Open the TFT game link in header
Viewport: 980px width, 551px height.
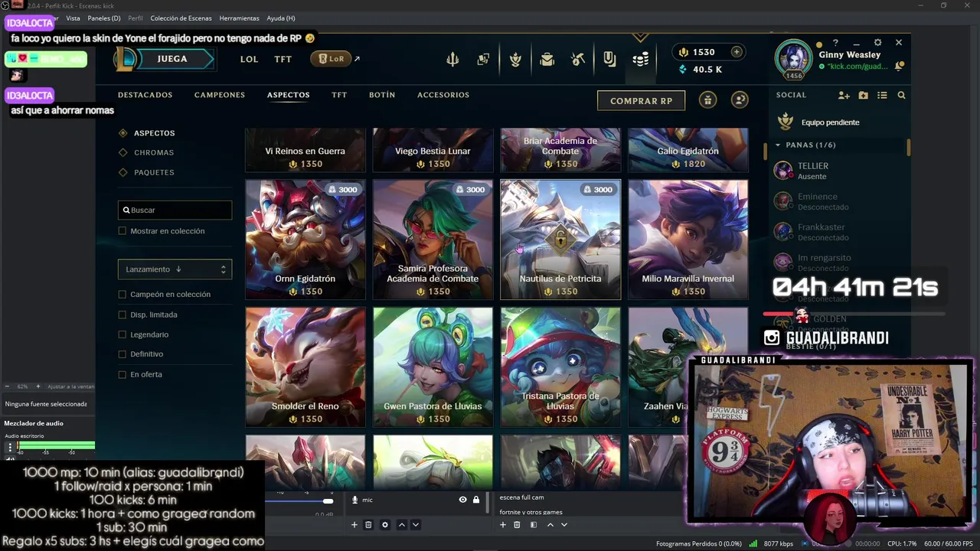click(x=283, y=59)
